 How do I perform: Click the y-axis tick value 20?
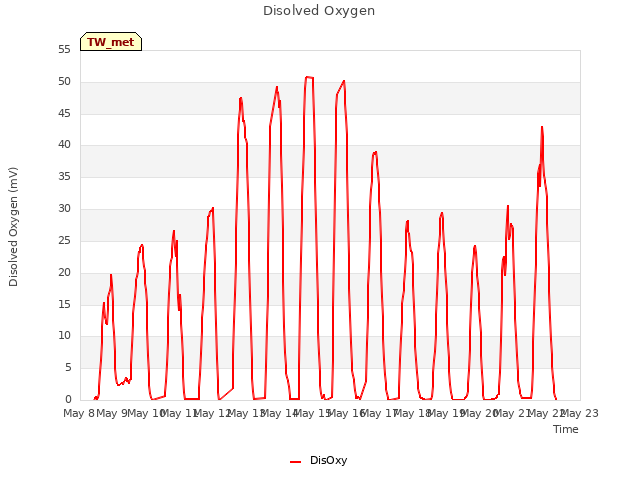tap(64, 272)
